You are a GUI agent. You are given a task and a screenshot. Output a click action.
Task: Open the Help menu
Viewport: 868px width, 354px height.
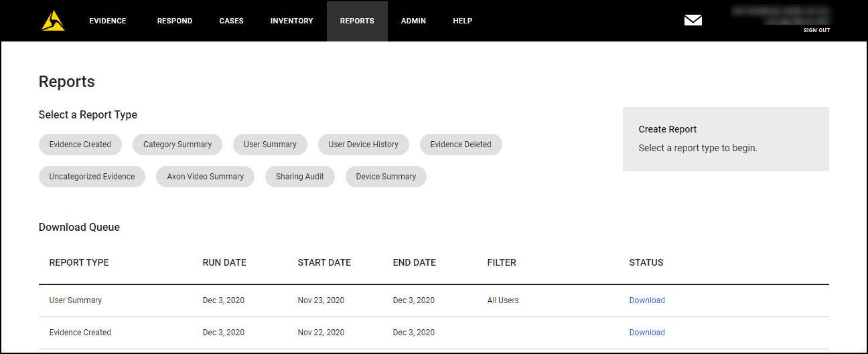pos(462,21)
